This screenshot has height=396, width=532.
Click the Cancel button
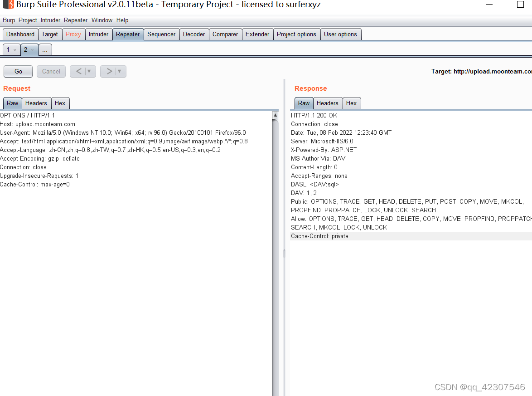point(51,71)
